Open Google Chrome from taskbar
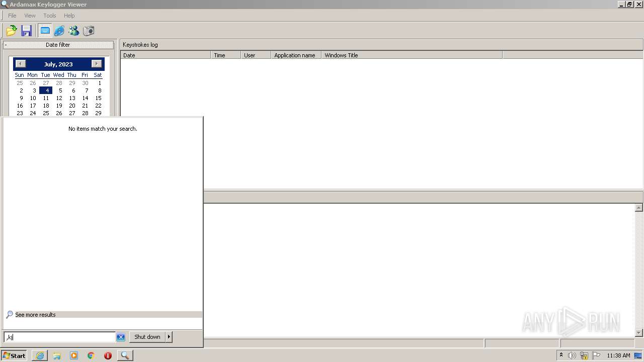The image size is (644, 362). click(x=91, y=355)
